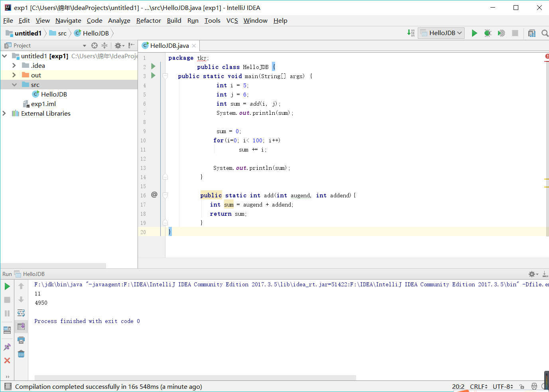
Task: Expand the out folder in the project tree
Action: pyautogui.click(x=14, y=75)
